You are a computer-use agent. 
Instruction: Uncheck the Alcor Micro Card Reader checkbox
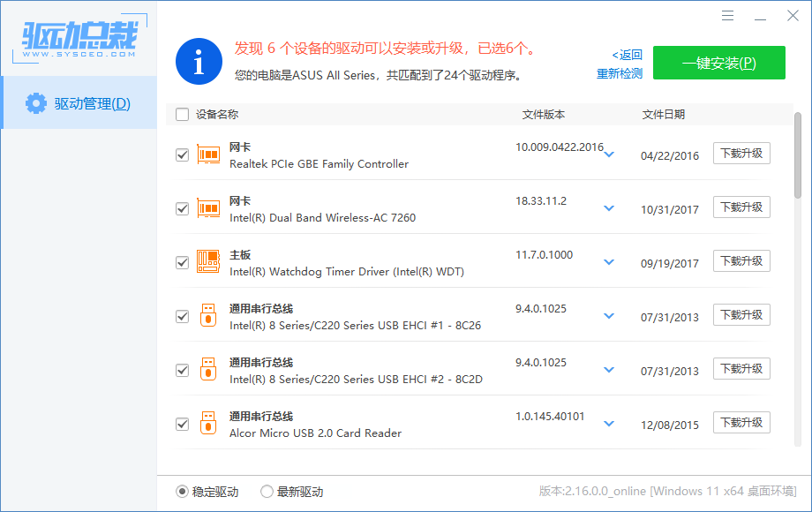pos(183,424)
